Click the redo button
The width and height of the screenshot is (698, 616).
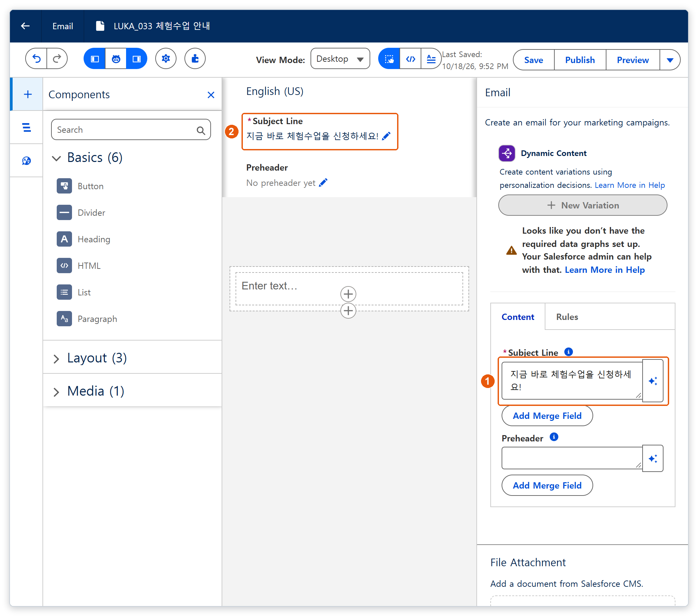tap(57, 59)
